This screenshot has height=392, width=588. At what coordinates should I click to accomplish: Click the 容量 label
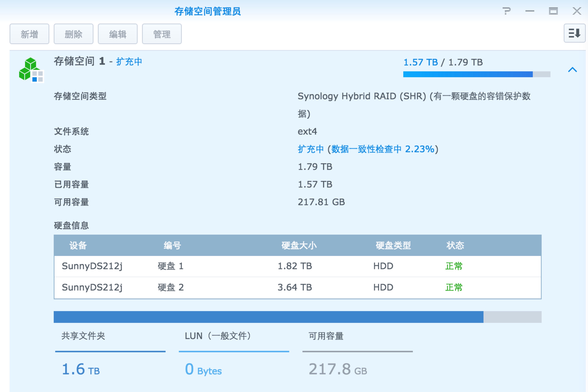pos(63,167)
